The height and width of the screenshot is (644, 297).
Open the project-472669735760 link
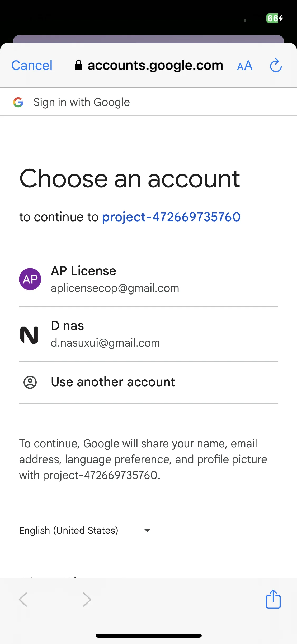tap(171, 217)
